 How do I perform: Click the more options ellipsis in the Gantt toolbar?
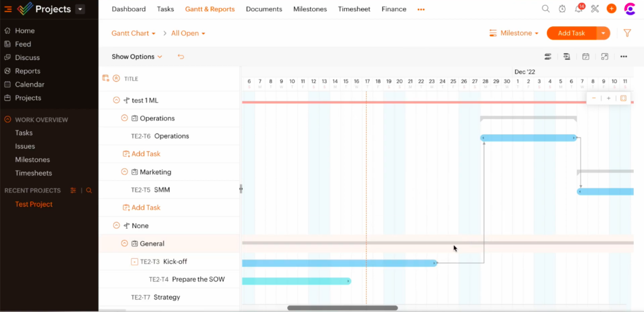point(623,56)
